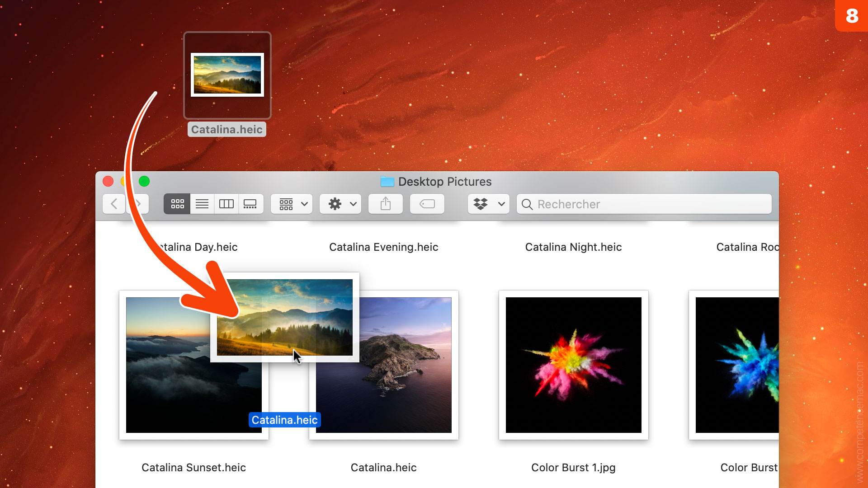Click the green full-screen window button
Screen dimensions: 868x488
(144, 181)
